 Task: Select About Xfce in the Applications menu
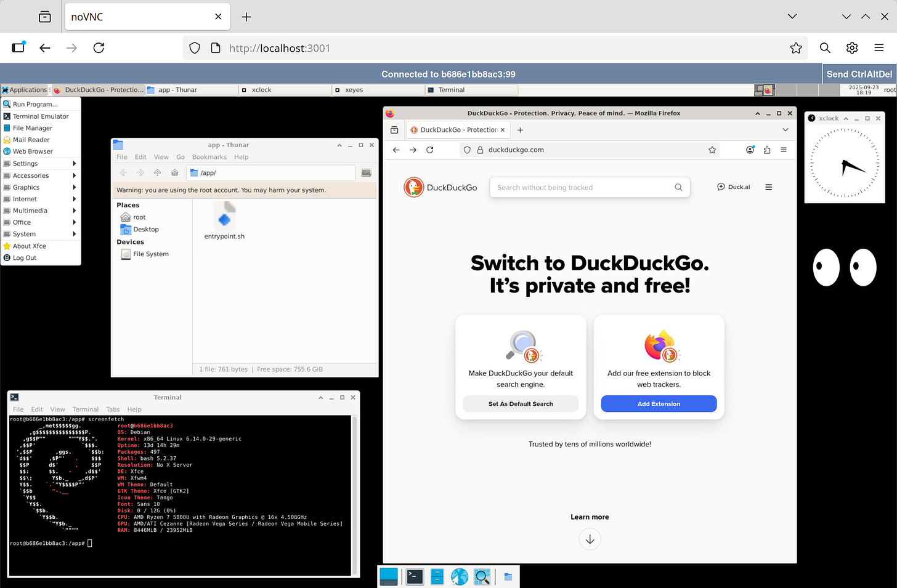(41, 246)
